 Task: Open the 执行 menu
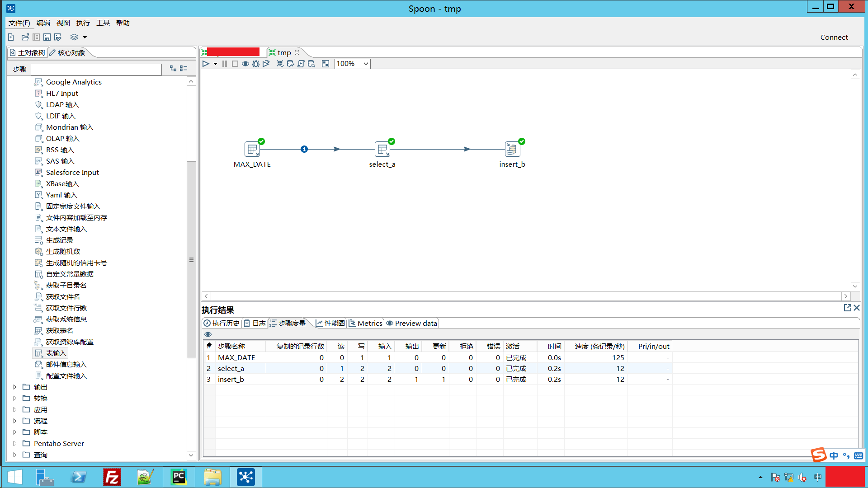83,23
